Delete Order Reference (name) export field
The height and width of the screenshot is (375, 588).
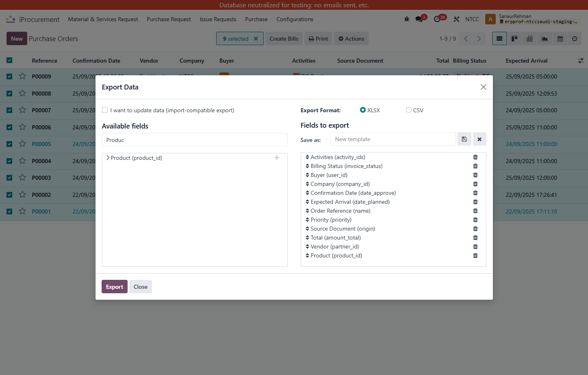tap(475, 211)
